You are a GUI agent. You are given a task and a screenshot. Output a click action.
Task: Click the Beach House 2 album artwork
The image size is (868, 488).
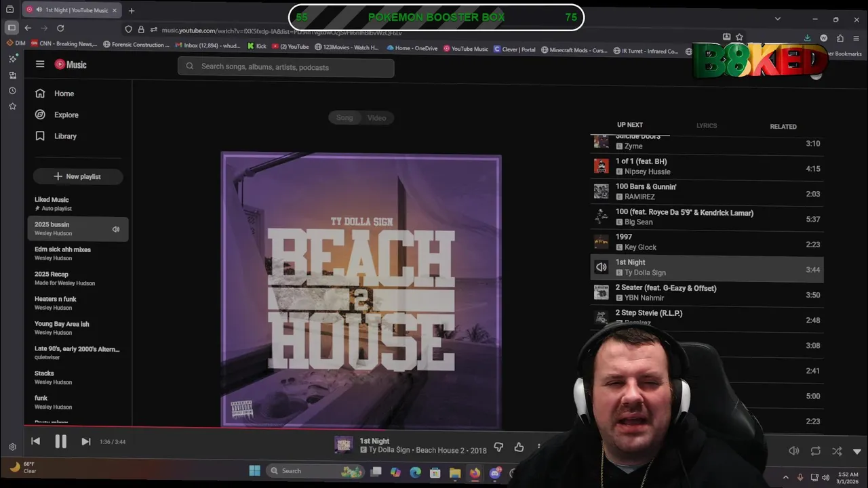tap(361, 290)
